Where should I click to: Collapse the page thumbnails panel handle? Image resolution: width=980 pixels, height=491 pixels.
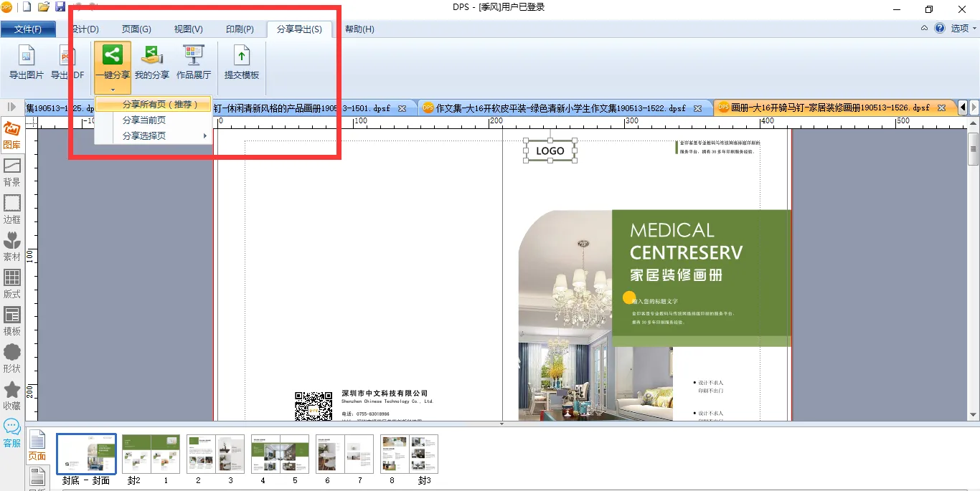click(x=501, y=424)
